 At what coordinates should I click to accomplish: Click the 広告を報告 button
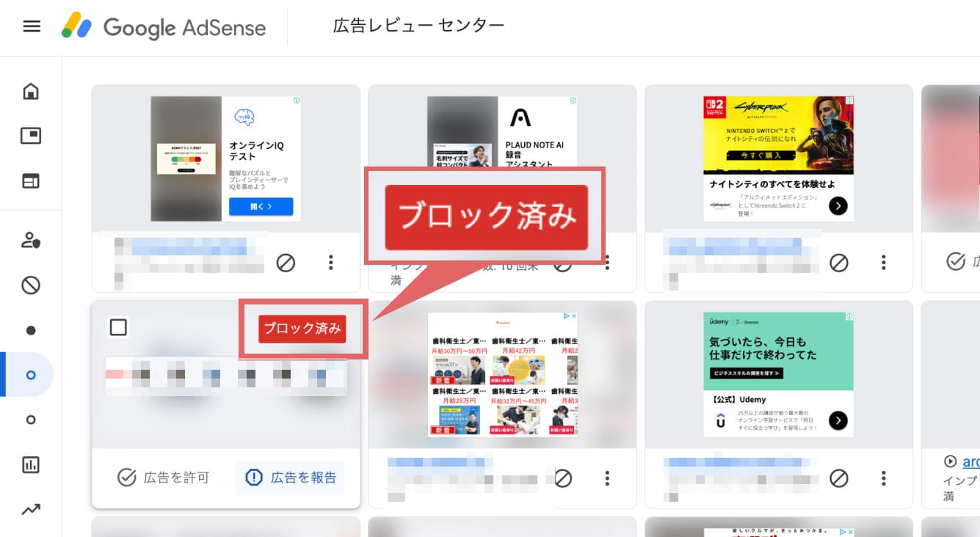point(291,478)
